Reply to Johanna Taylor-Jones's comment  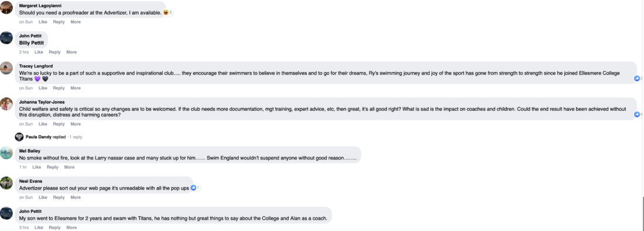(x=59, y=124)
